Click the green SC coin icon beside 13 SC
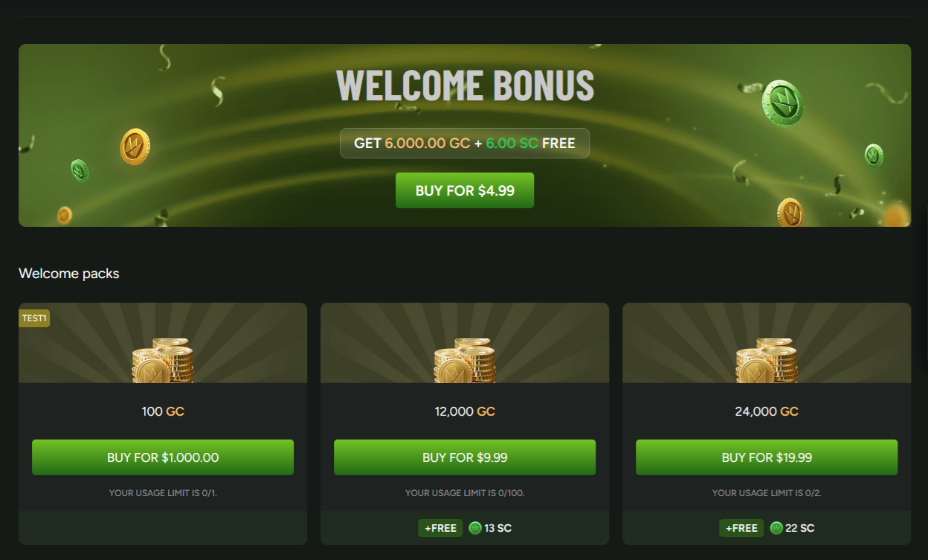This screenshot has height=560, width=928. 475,528
